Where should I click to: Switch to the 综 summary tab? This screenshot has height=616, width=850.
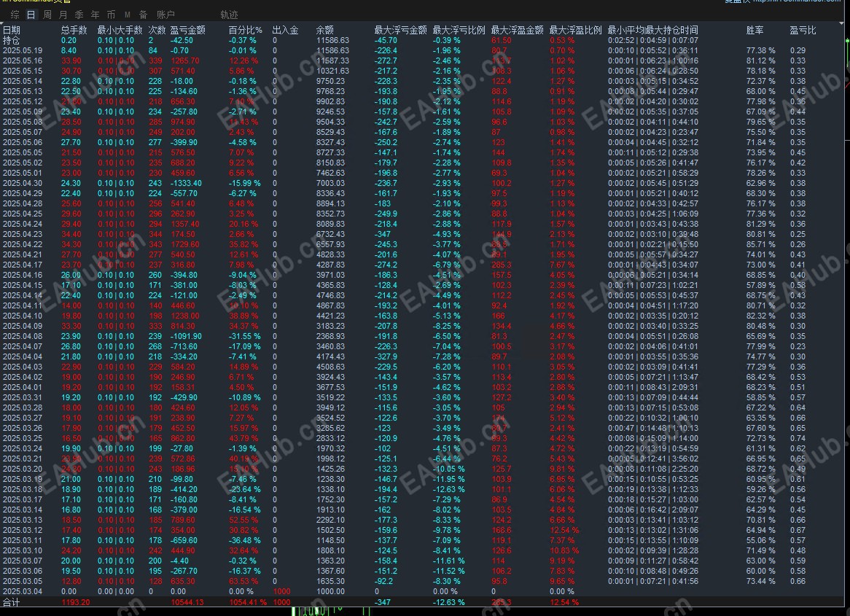(x=15, y=15)
